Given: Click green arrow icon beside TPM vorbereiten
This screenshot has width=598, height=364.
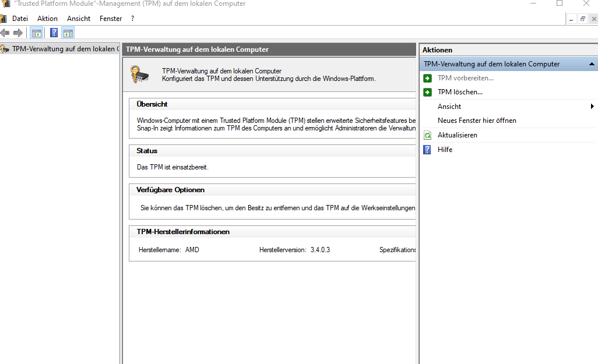Looking at the screenshot, I should (x=427, y=78).
